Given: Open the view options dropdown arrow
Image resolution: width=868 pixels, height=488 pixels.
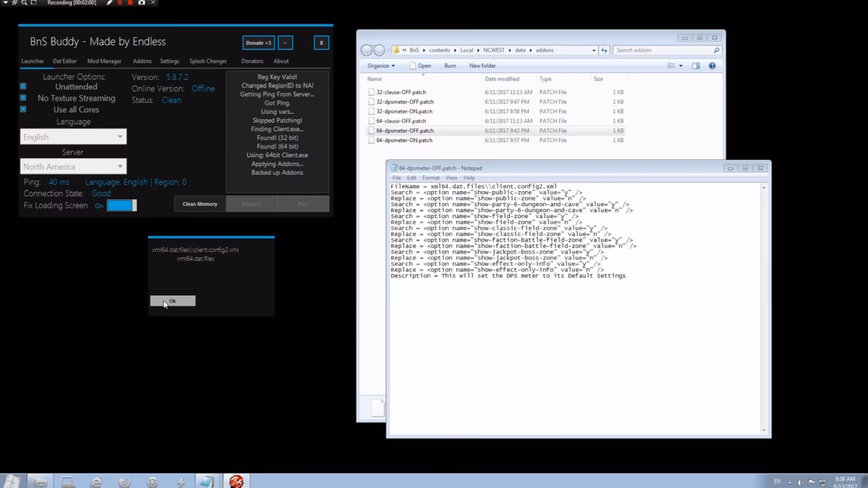Looking at the screenshot, I should tap(681, 66).
